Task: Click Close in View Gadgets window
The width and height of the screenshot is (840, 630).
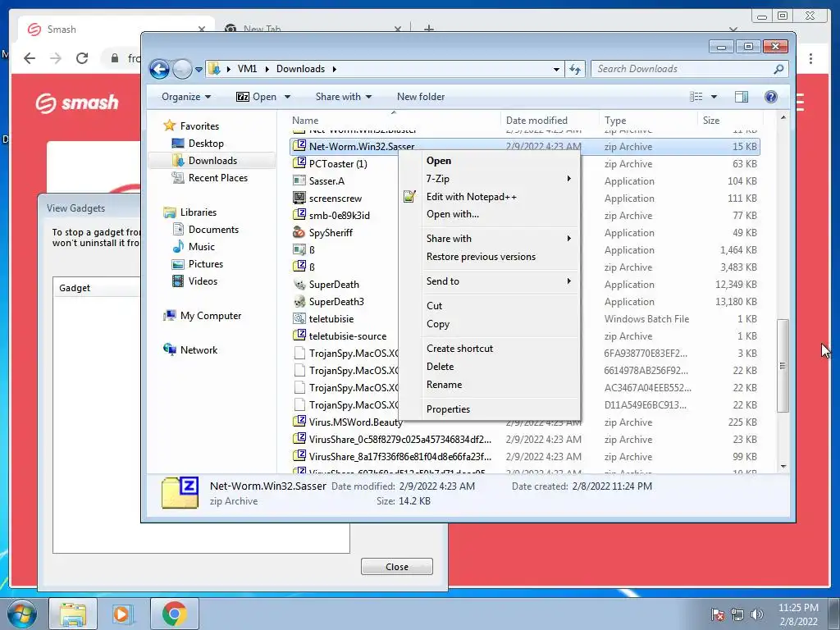Action: point(396,567)
